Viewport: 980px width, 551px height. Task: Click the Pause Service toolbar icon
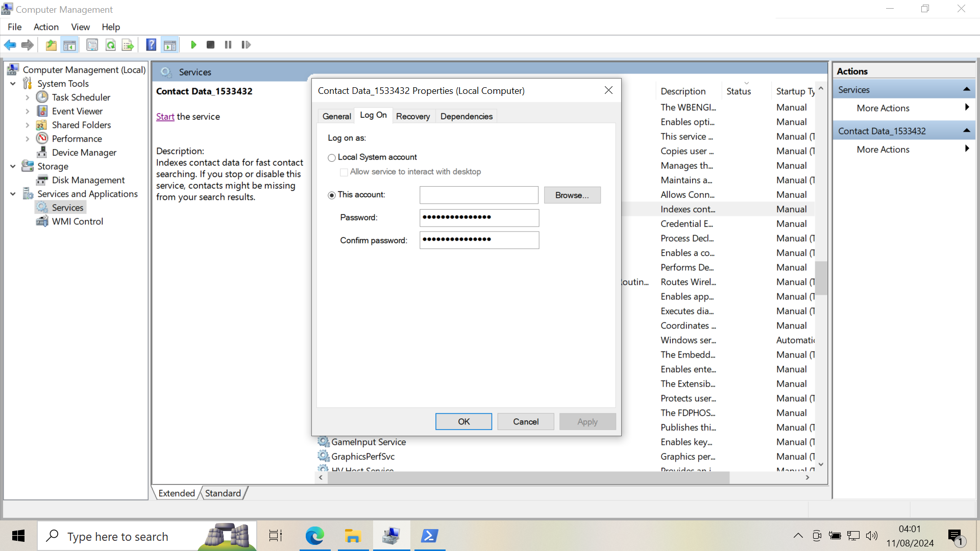tap(228, 45)
